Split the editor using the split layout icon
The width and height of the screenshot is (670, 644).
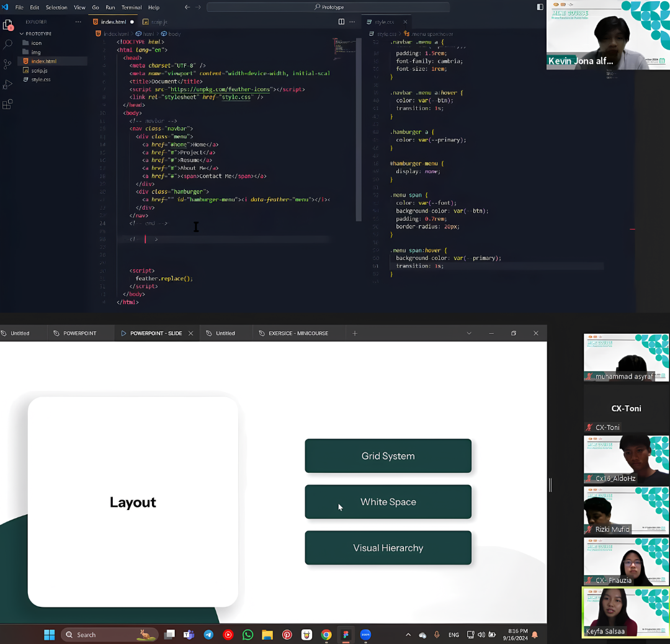(341, 21)
